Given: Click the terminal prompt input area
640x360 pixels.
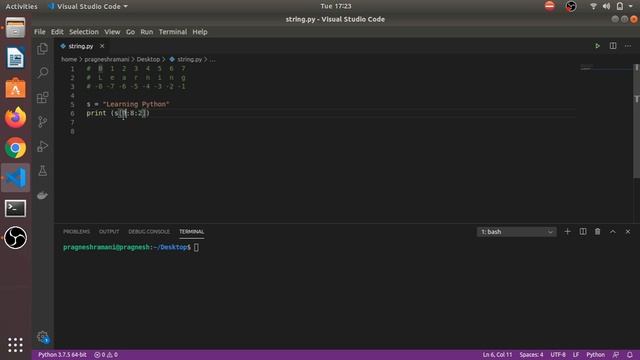Looking at the screenshot, I should [x=196, y=247].
